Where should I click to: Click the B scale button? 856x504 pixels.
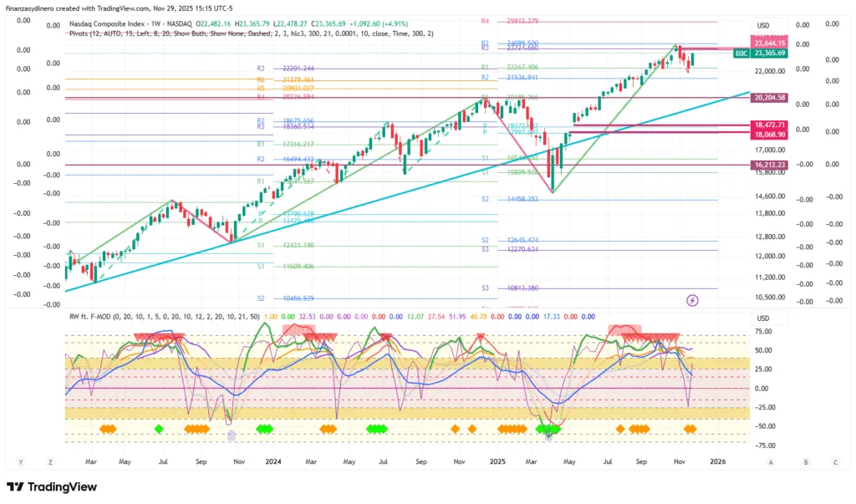pos(806,461)
